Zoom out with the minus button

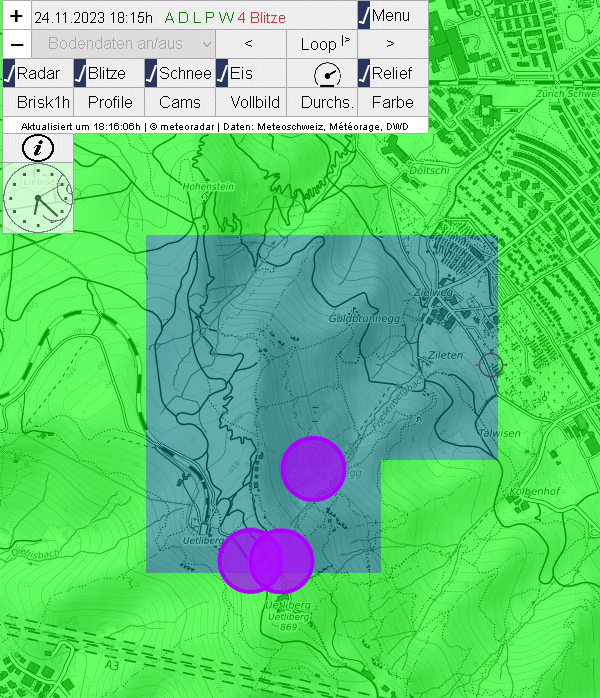(16, 44)
